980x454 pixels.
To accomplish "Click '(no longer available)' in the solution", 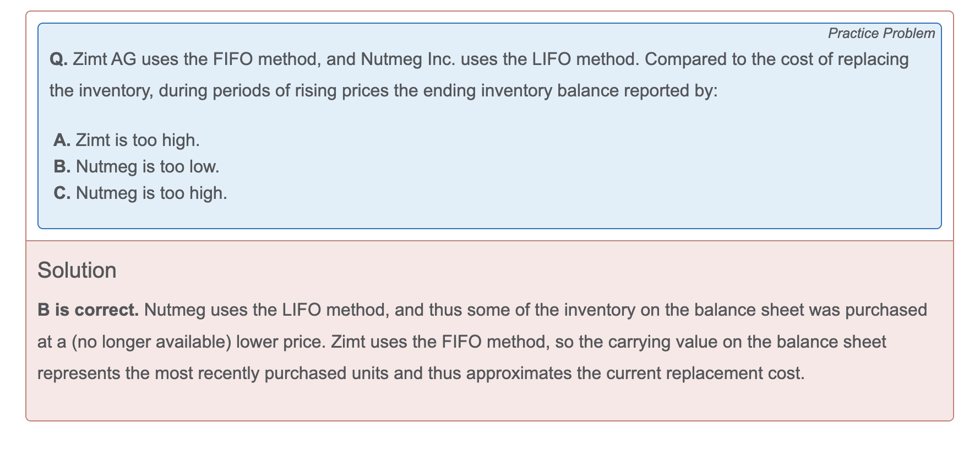I will [151, 342].
